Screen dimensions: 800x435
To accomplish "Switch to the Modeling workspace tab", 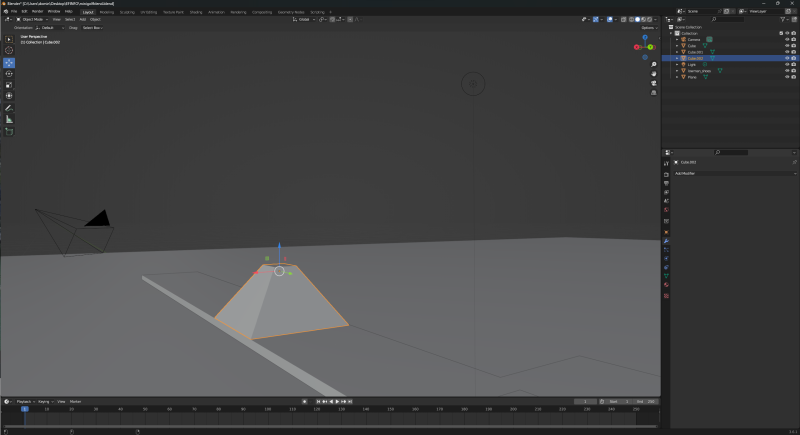I will point(107,12).
